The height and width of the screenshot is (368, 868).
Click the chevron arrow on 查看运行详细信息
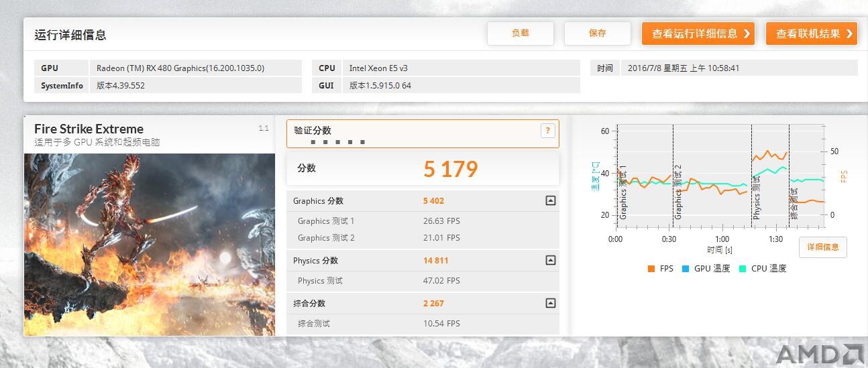pos(747,34)
